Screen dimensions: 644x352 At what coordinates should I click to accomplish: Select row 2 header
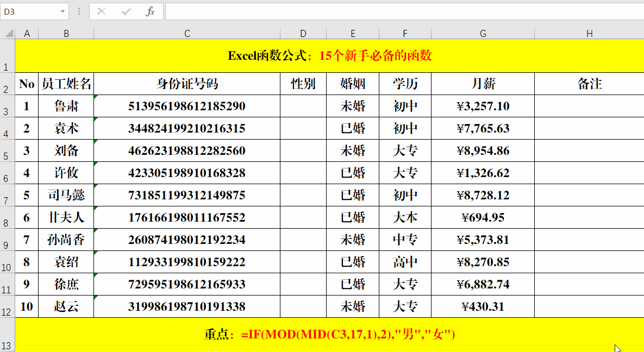coord(7,84)
